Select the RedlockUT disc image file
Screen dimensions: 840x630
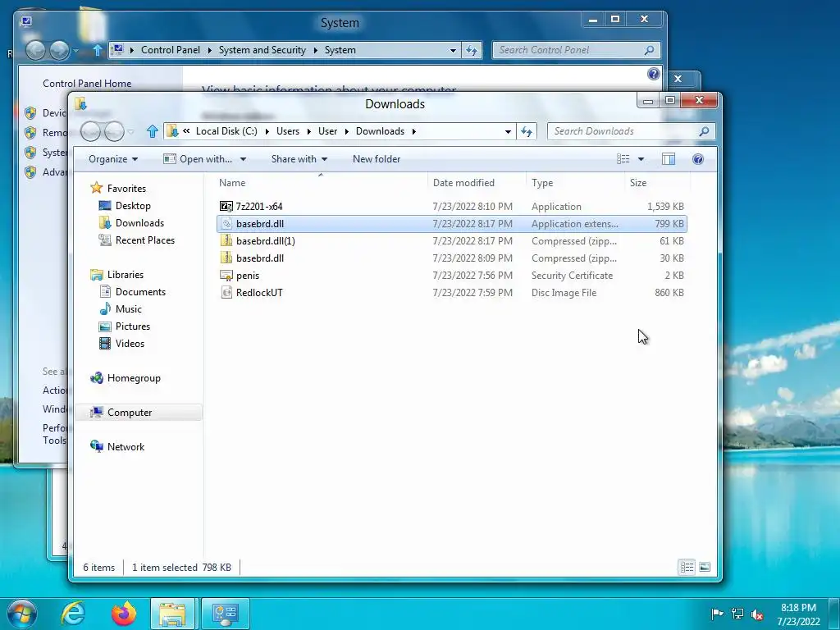click(x=452, y=293)
